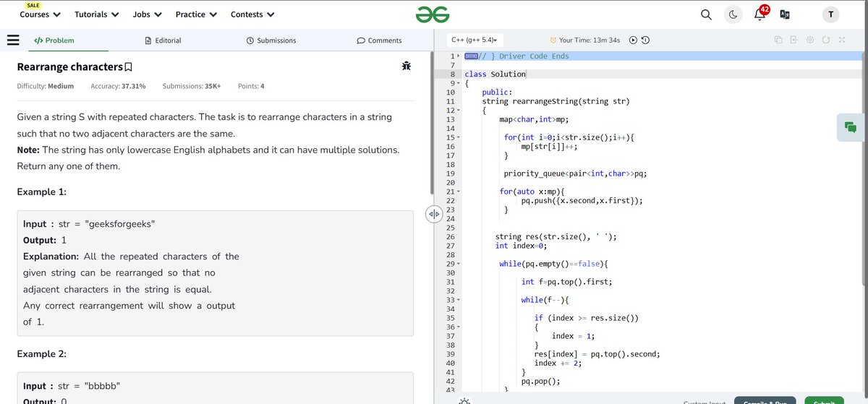Fold the inner while at line 33

pyautogui.click(x=458, y=300)
